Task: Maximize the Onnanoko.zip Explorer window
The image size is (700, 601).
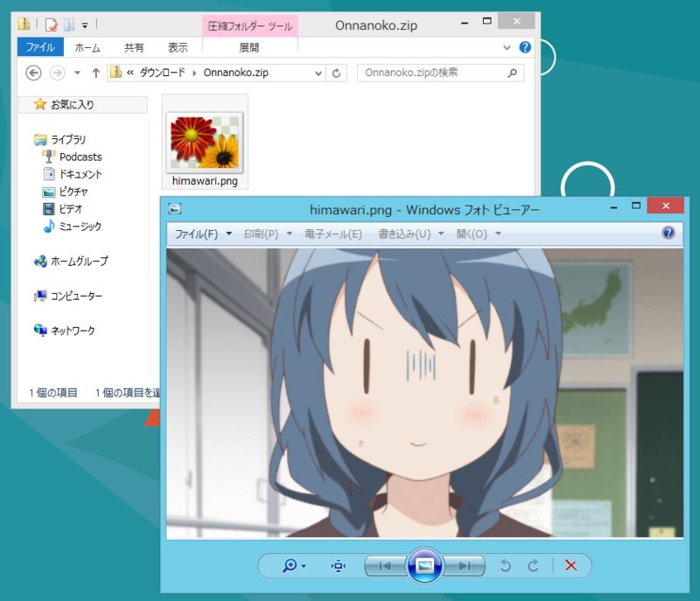Action: click(x=487, y=21)
